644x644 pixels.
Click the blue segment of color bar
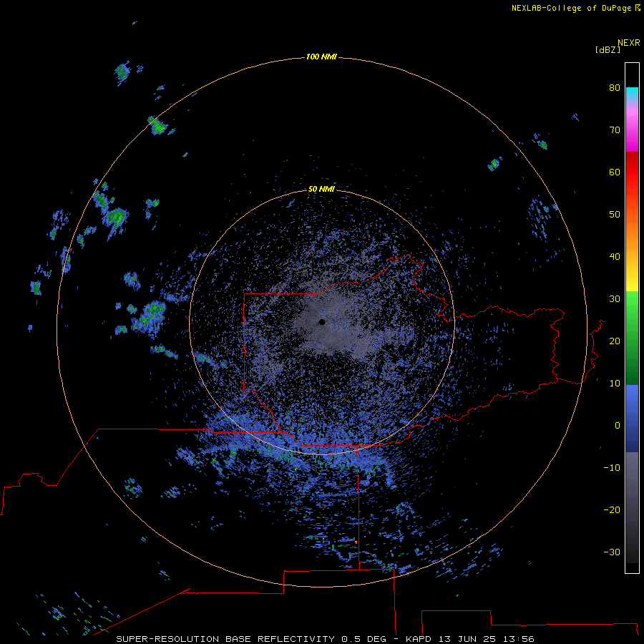(632, 419)
